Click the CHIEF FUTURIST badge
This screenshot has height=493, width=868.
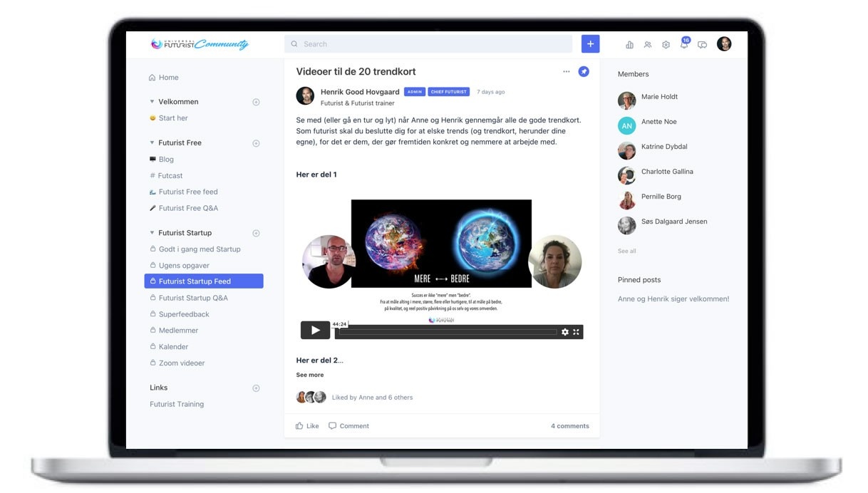click(x=449, y=92)
